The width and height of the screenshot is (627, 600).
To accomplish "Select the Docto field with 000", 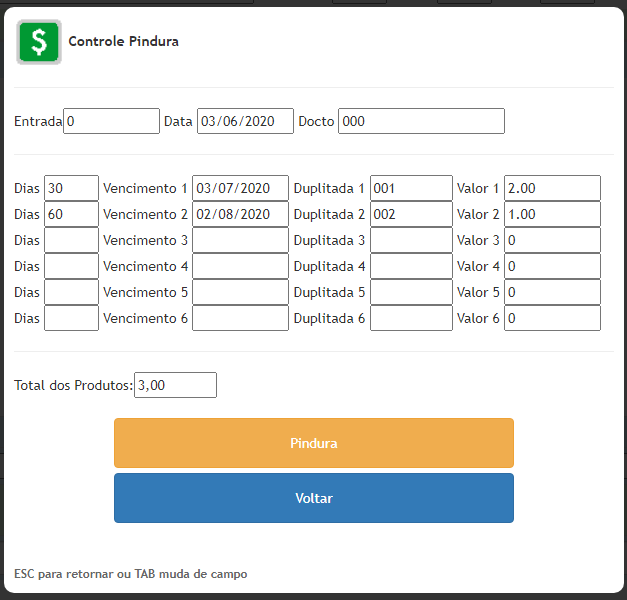I will coord(421,121).
